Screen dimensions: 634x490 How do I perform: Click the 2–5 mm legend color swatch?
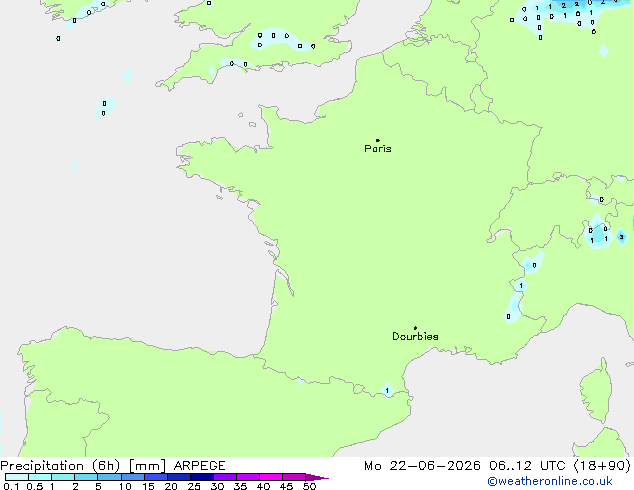86,477
